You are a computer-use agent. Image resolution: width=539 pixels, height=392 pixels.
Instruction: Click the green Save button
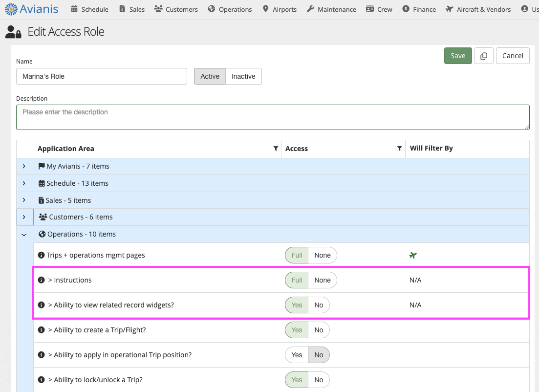(x=458, y=56)
